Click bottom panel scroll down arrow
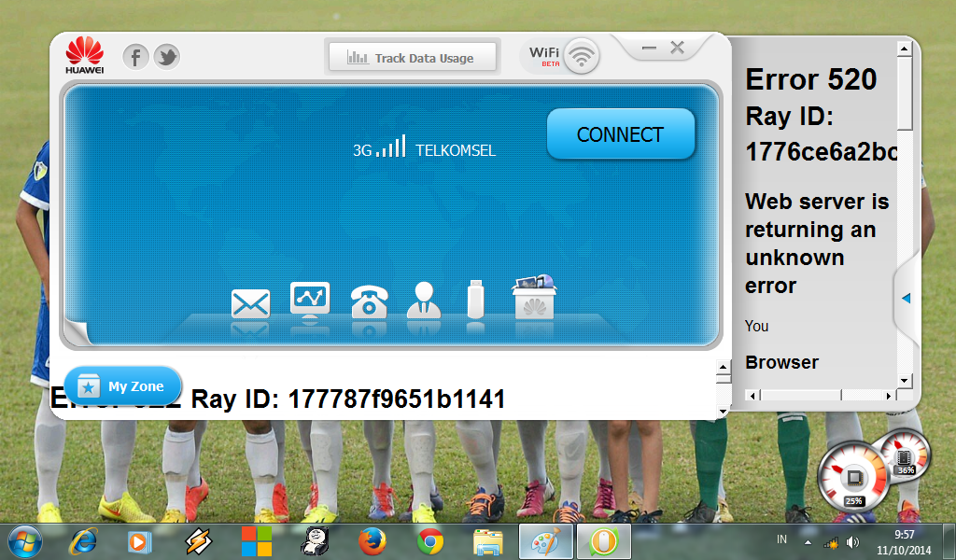The width and height of the screenshot is (956, 560). [x=724, y=412]
